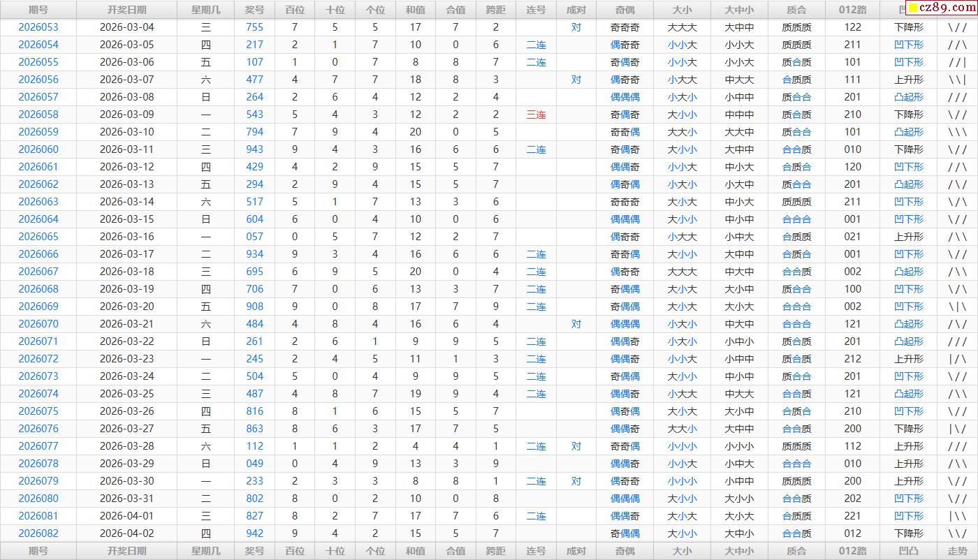Click prize number 112 for 2026-03-28
978x560 pixels.
(x=255, y=446)
